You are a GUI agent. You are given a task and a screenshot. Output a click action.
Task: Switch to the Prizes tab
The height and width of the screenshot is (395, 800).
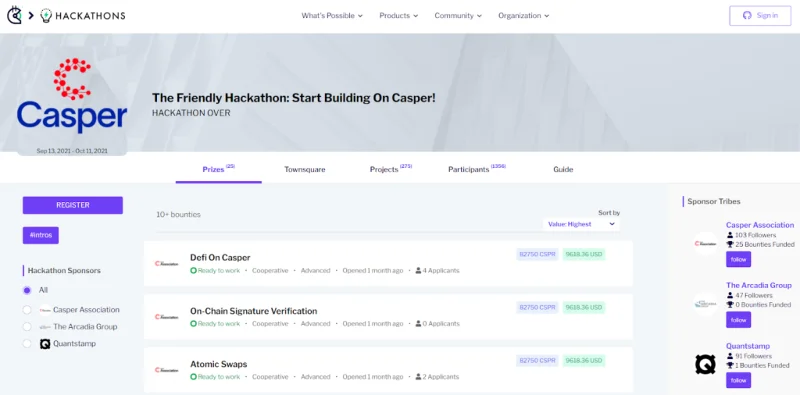(x=218, y=169)
